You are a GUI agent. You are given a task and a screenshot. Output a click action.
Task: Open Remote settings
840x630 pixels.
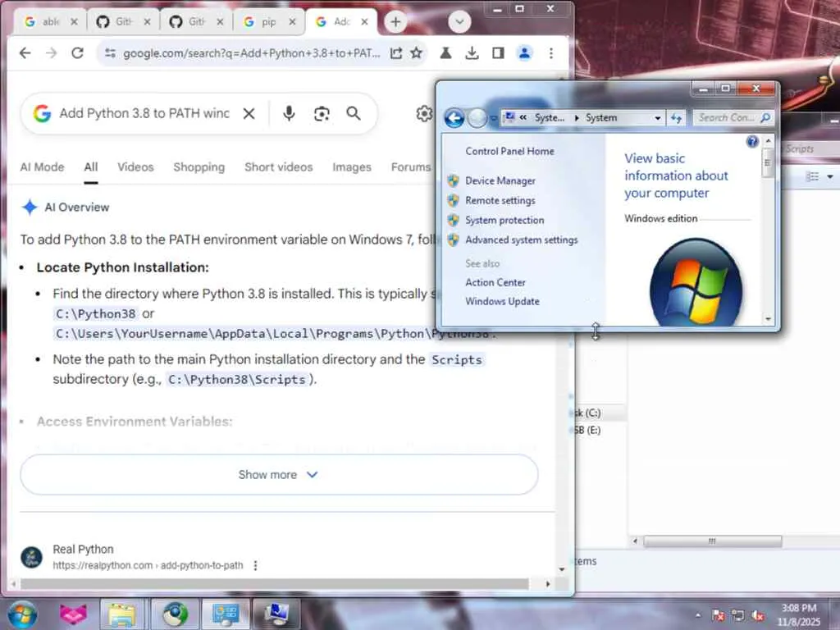[500, 200]
